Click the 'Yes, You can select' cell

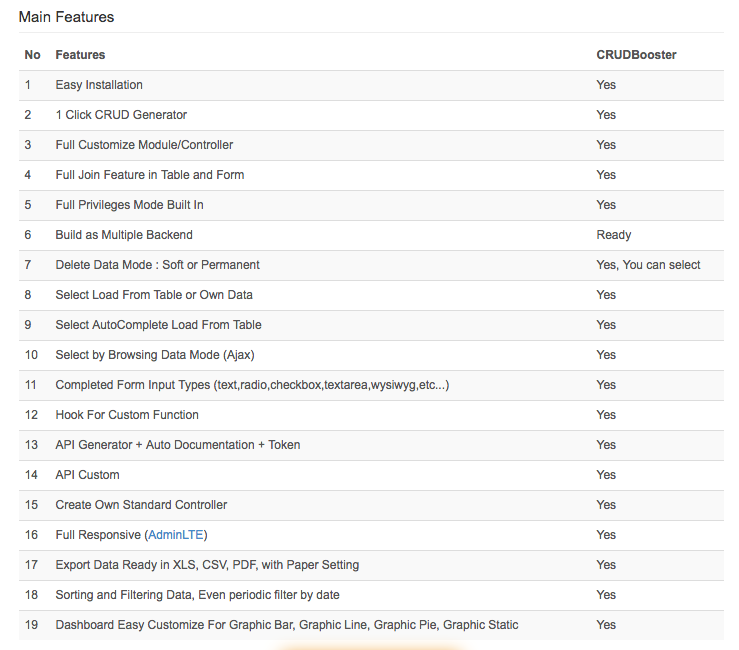click(x=648, y=265)
